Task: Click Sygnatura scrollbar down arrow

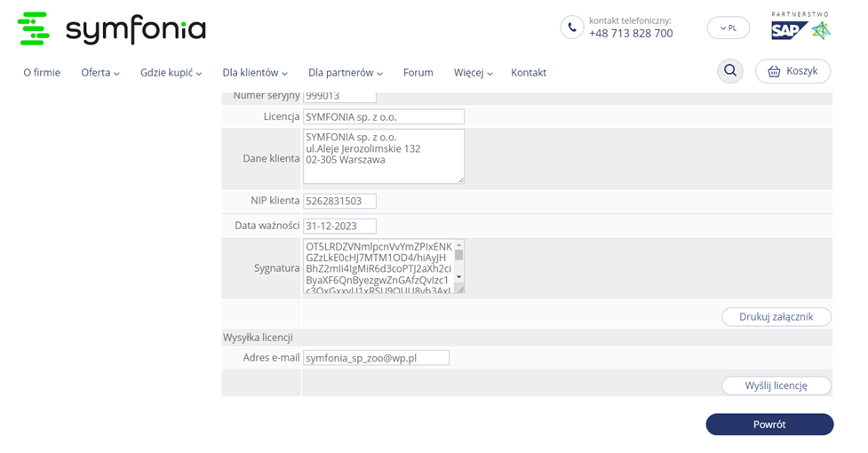Action: click(459, 277)
